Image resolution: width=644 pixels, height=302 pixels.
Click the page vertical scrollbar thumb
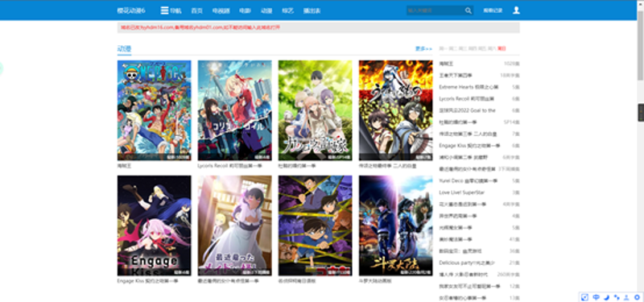[640, 45]
